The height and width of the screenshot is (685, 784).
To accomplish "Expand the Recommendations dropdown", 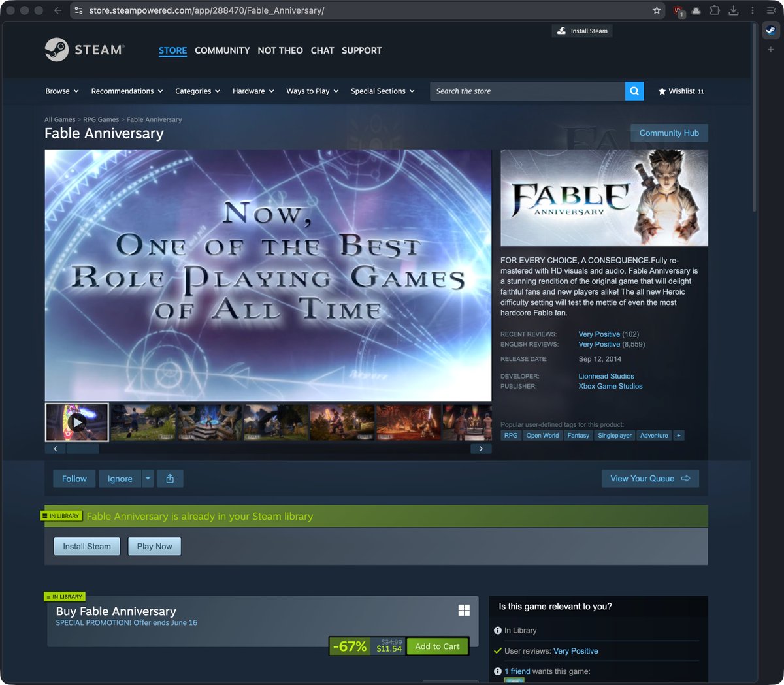I will click(x=127, y=91).
